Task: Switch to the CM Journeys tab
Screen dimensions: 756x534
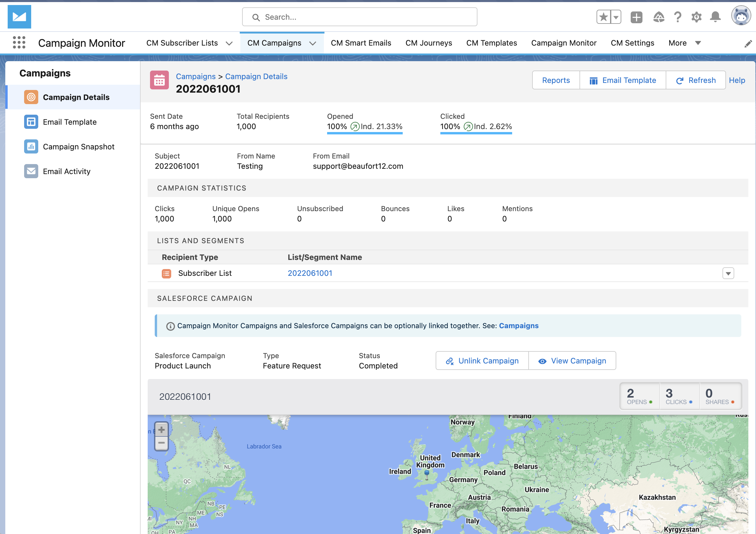Action: click(428, 43)
